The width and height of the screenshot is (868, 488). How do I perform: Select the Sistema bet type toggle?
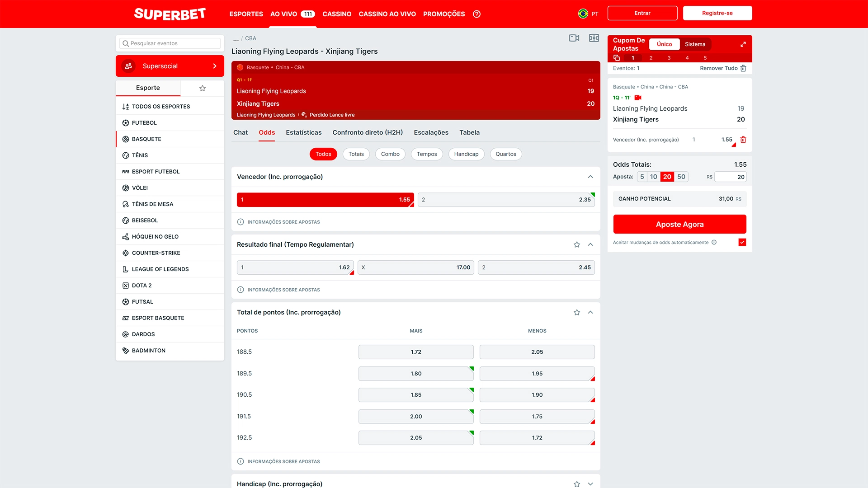695,44
